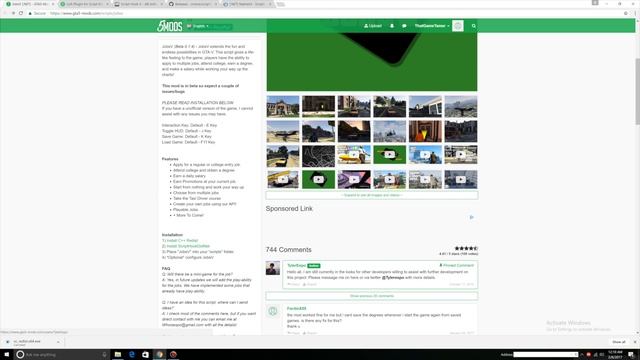
Task: Open the Install ScriptHookVDotNet link
Action: (x=186, y=246)
